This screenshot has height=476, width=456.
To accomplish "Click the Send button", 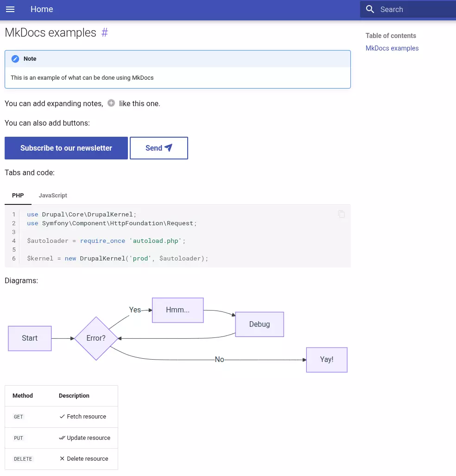I will point(159,148).
